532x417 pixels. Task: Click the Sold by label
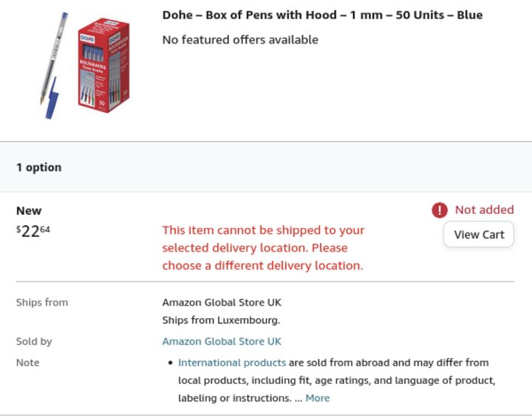(34, 342)
